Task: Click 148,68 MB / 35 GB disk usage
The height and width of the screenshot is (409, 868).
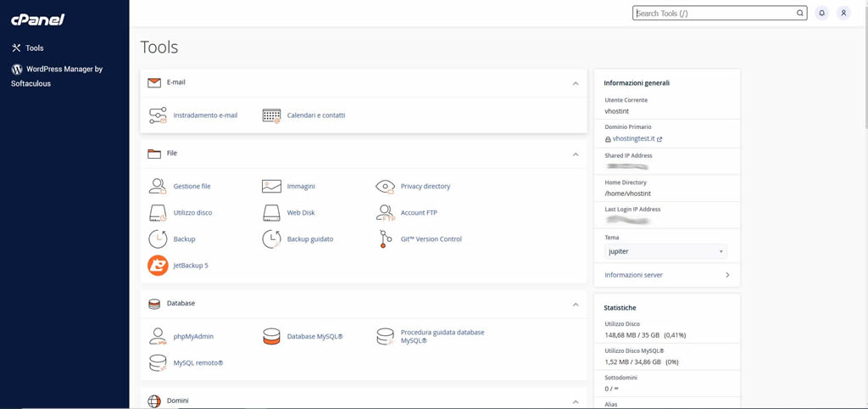Action: [x=645, y=335]
